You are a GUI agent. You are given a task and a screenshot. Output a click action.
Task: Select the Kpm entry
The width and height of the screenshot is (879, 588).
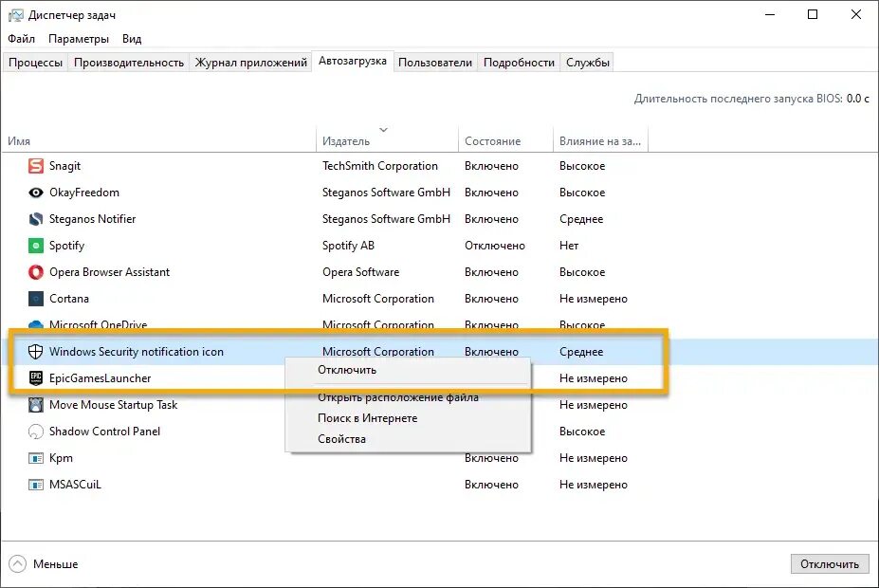[61, 458]
